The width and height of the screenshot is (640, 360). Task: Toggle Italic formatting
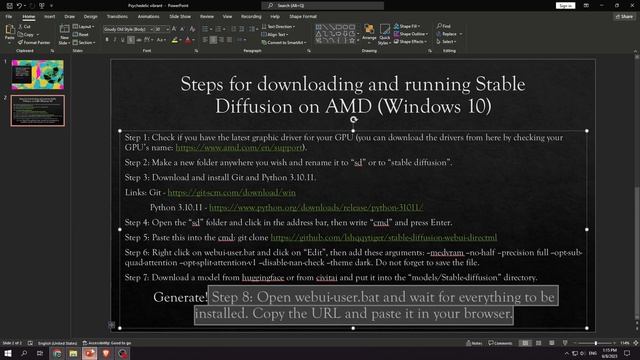(115, 40)
